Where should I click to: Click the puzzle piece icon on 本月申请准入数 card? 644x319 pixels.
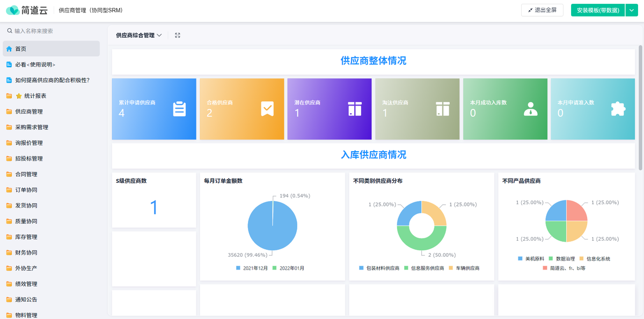(618, 109)
